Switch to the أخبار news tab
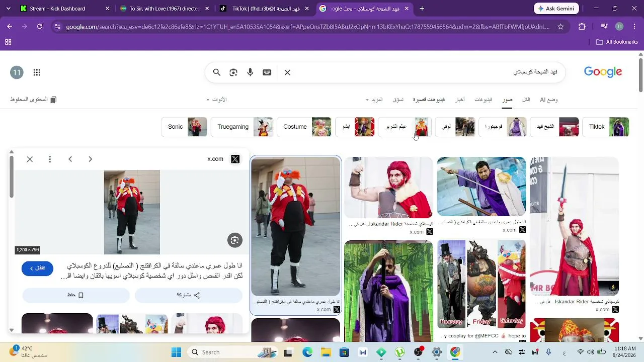Image resolution: width=644 pixels, height=362 pixels. [460, 100]
